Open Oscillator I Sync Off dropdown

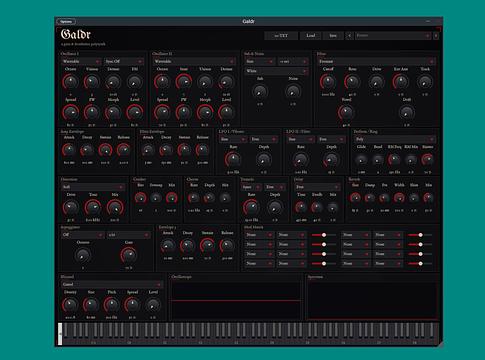coord(124,62)
